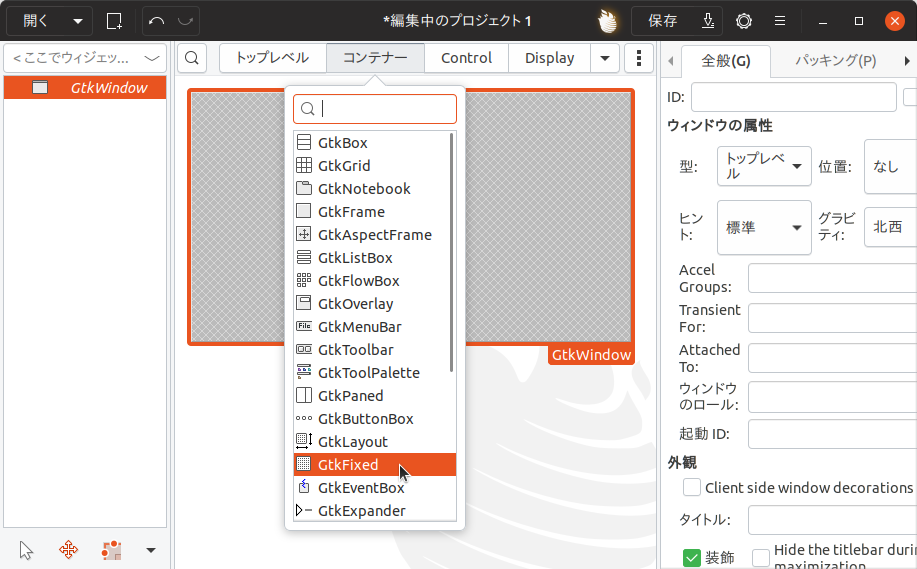This screenshot has width=917, height=569.
Task: Switch to the 全般(G) tab
Action: click(x=726, y=61)
